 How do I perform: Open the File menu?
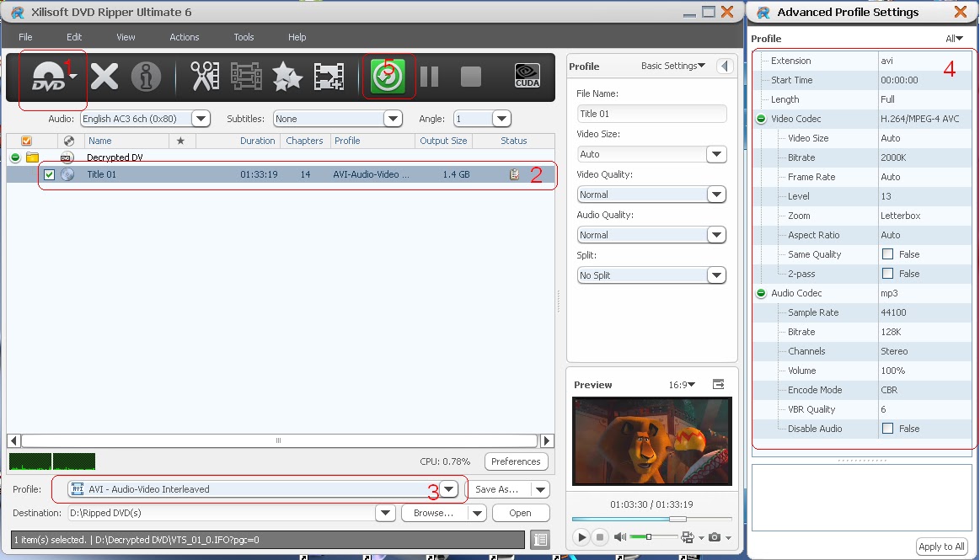point(25,37)
